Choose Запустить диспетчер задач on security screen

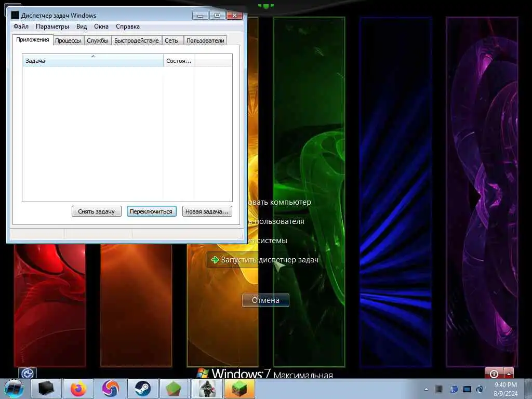tap(264, 260)
